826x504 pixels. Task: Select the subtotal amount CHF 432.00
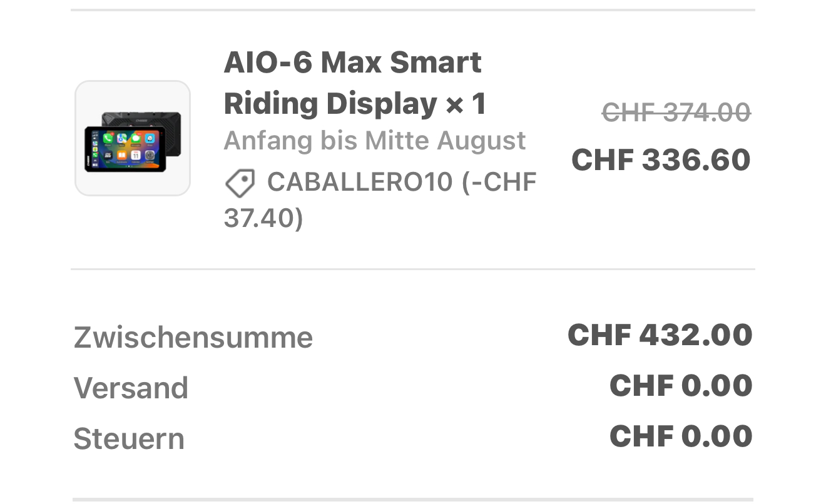[x=660, y=335]
